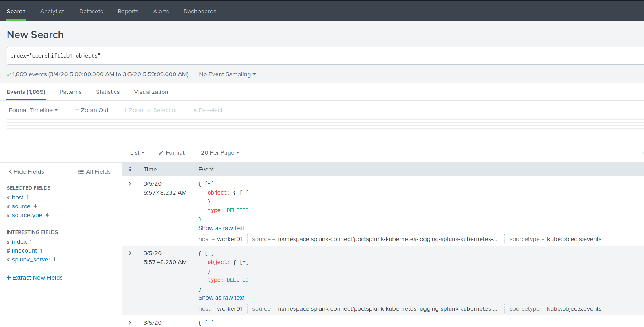Click the Format pencil button
The height and width of the screenshot is (327, 644).
point(172,152)
